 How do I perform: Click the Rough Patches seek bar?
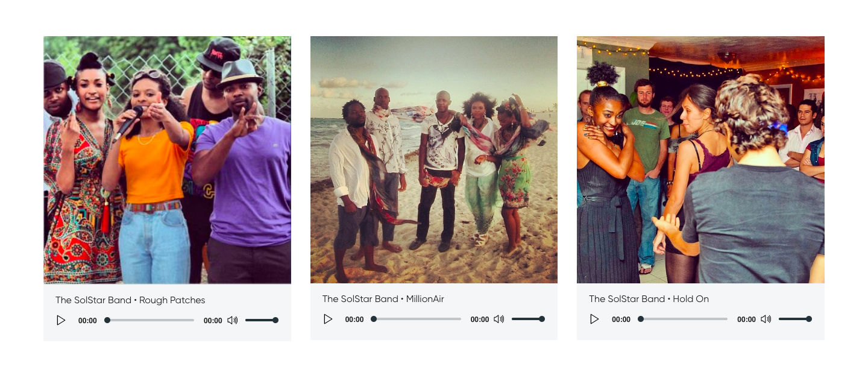(149, 320)
